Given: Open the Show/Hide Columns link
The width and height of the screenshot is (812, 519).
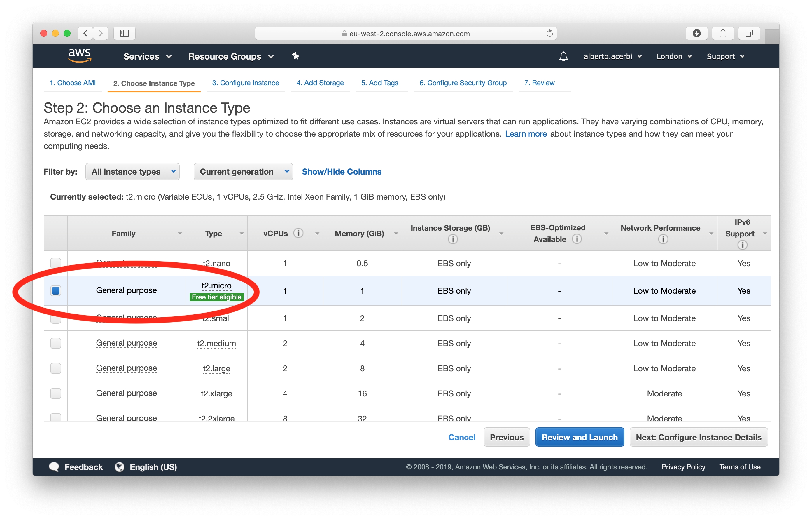Looking at the screenshot, I should (342, 172).
